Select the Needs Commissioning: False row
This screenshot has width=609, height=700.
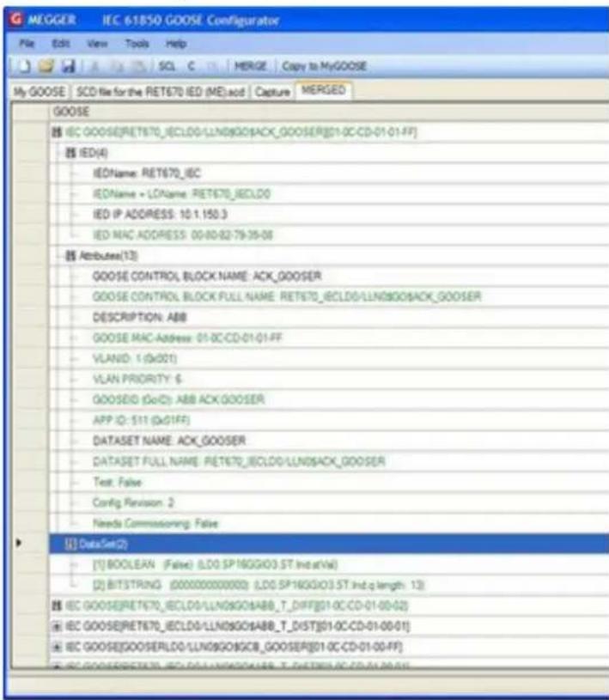tap(329, 523)
